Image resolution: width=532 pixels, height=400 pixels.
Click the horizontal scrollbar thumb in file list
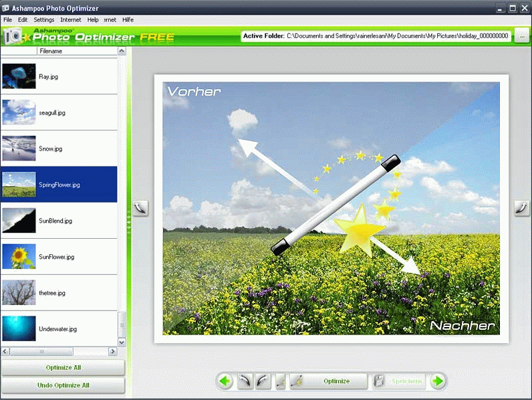pyautogui.click(x=41, y=351)
